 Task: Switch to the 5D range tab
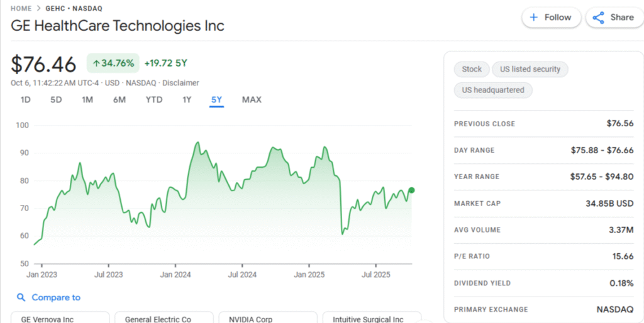point(56,99)
